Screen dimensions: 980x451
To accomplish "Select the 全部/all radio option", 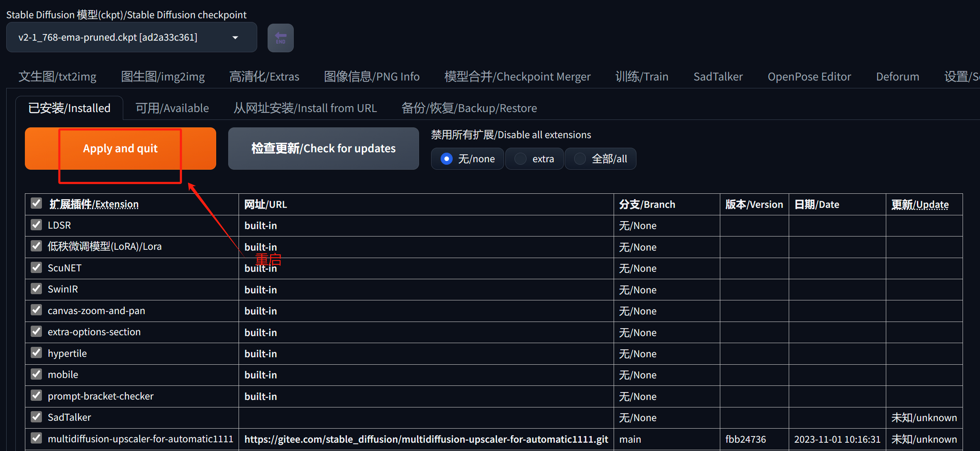I will 580,159.
